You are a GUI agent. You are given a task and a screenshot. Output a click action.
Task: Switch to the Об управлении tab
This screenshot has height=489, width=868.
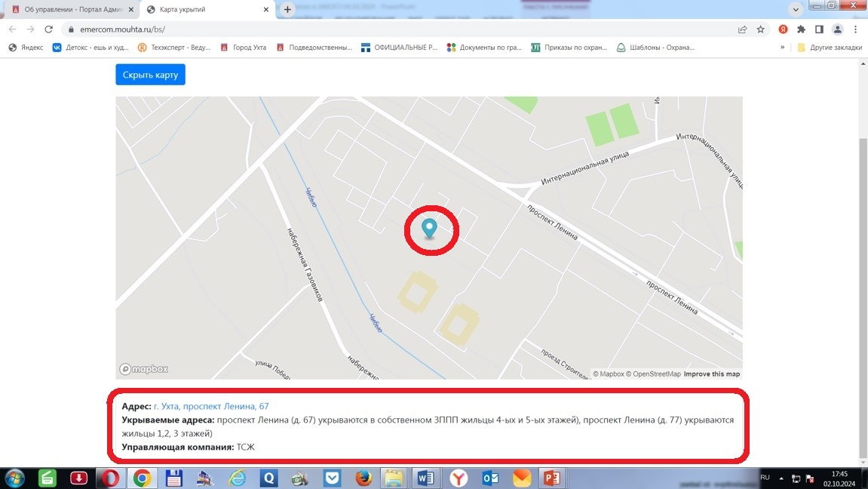click(72, 9)
